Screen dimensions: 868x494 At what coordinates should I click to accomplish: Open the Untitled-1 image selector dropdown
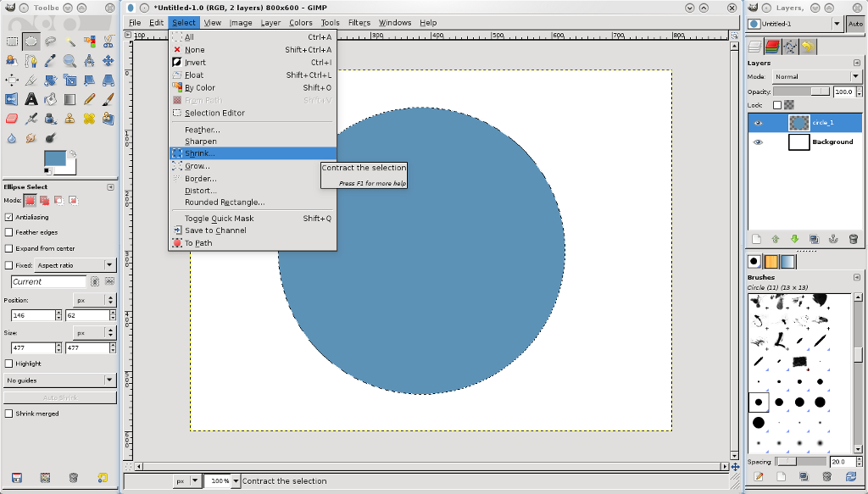(795, 24)
